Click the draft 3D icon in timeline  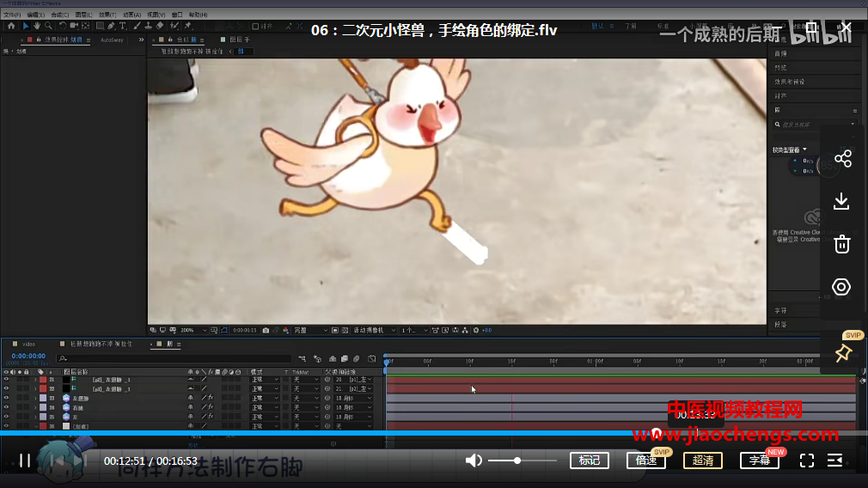pyautogui.click(x=317, y=359)
